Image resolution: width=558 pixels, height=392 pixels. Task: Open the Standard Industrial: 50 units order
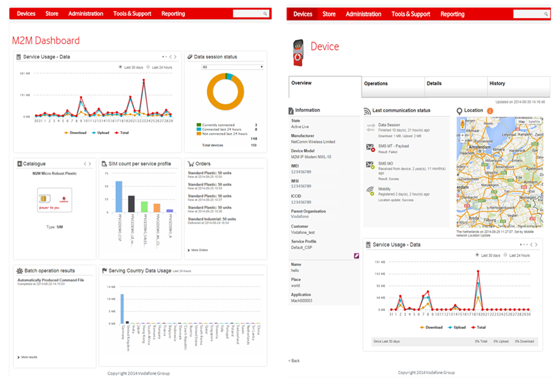[212, 219]
